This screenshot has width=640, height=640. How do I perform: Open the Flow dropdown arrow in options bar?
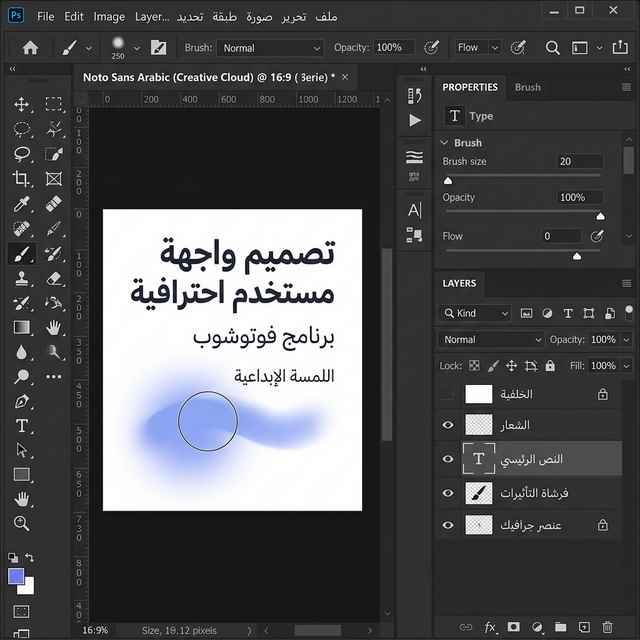[x=495, y=48]
